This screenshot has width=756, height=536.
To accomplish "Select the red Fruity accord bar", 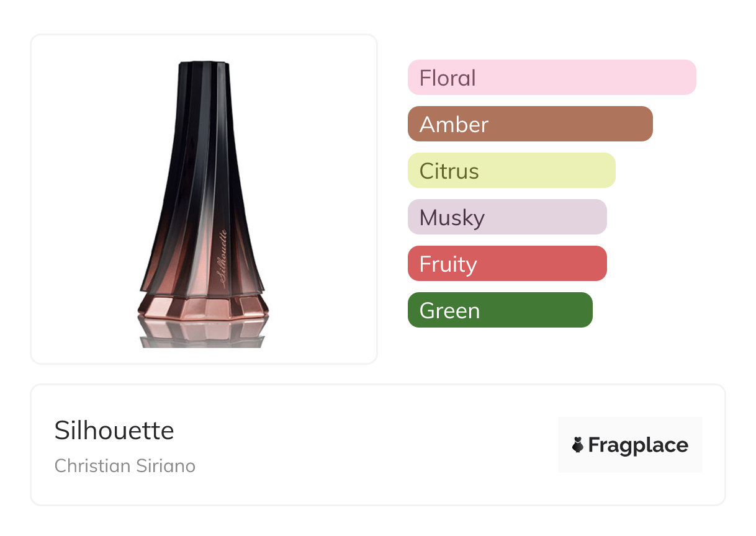I will [x=507, y=264].
